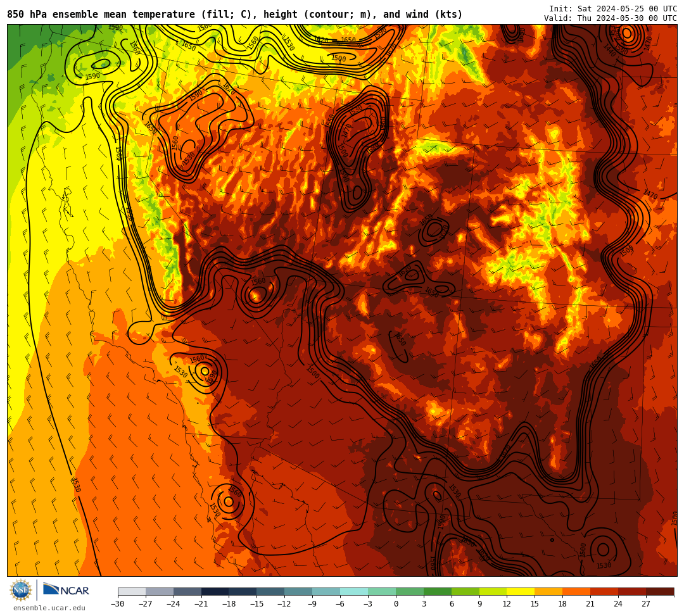Click the '27' colorbar tick label
Viewport: 684px width, 616px height.
(646, 604)
